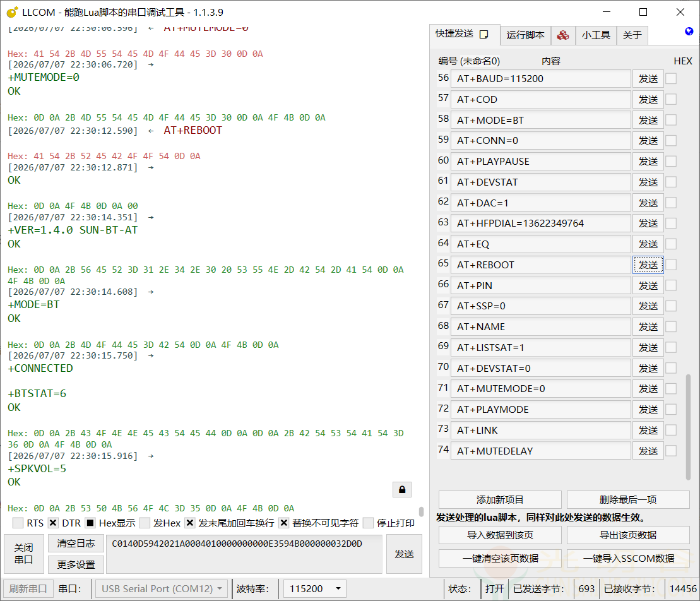Click the +VER=1.4.0 SUN-BT-AT log line

[x=73, y=230]
